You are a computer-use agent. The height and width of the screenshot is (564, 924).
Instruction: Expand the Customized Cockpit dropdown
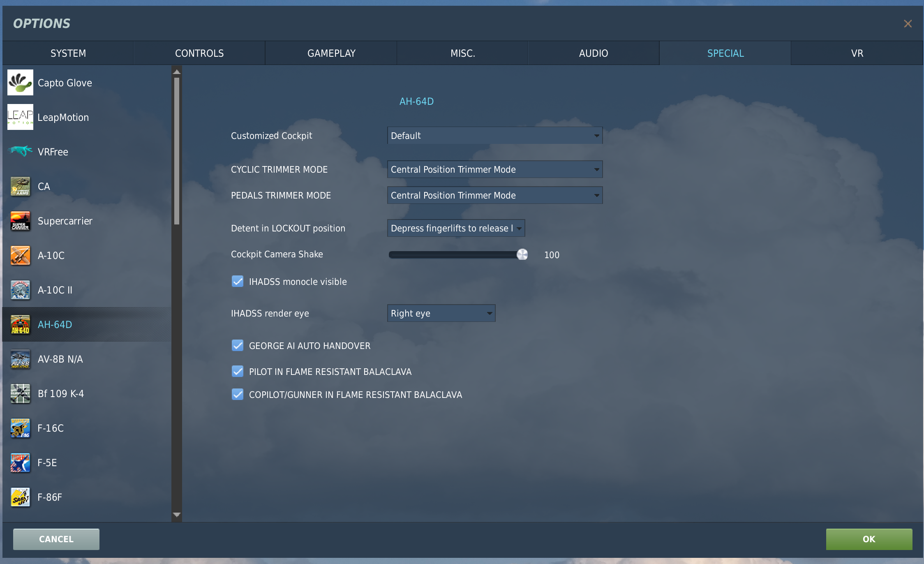click(495, 135)
